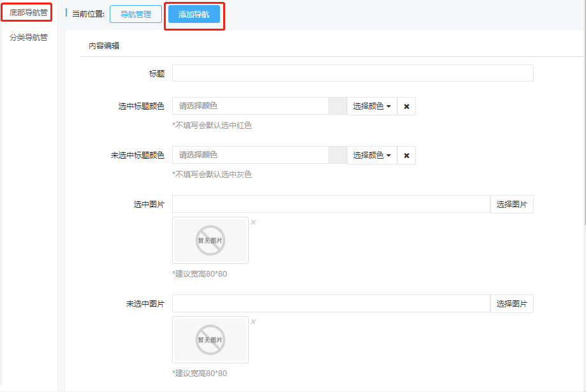
Task: Clear 未选中标题颜色 with the X button
Action: 406,155
